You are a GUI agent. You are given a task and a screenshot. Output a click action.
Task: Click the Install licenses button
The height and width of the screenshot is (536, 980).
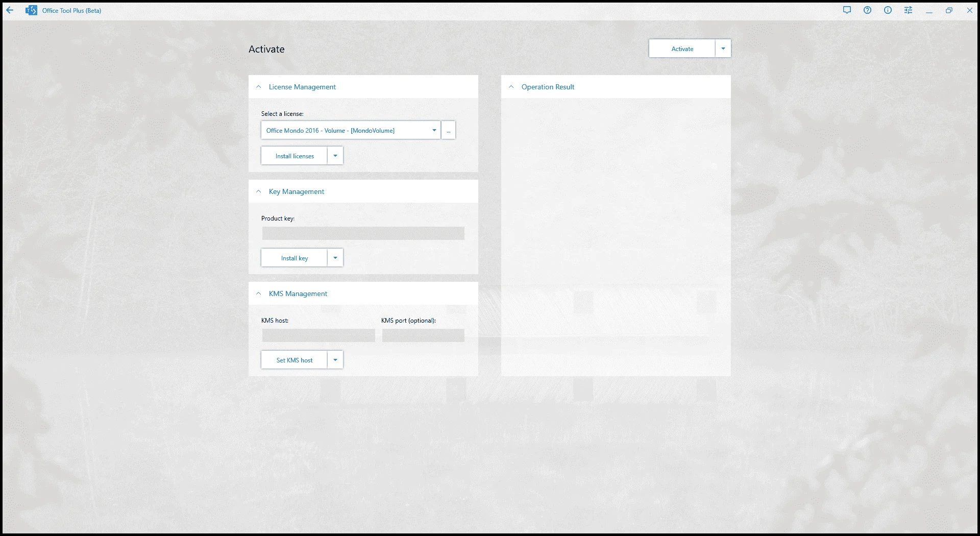click(x=294, y=156)
